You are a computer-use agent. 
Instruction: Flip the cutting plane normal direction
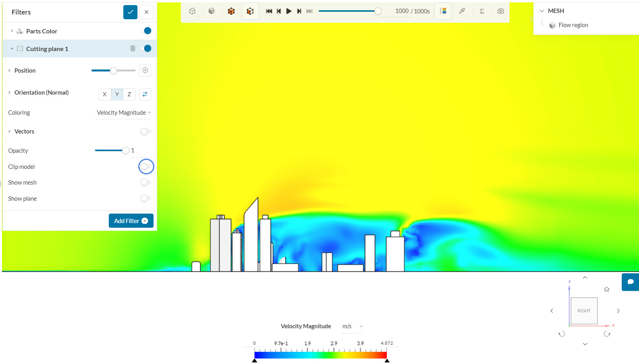(145, 94)
